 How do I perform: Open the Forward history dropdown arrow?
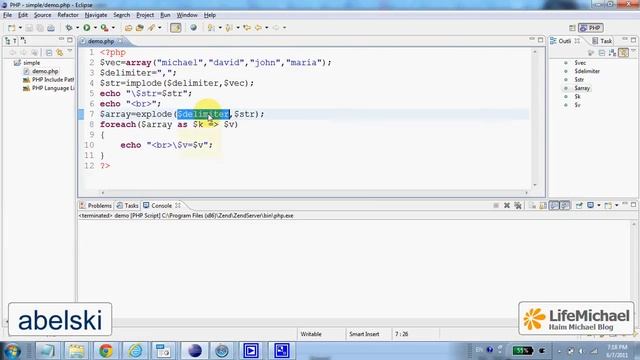pyautogui.click(x=284, y=28)
